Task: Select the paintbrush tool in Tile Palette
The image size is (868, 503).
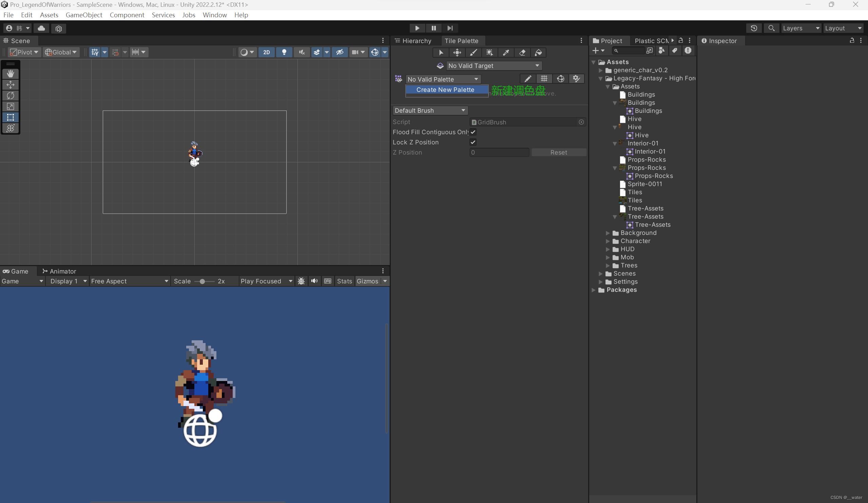Action: (473, 52)
